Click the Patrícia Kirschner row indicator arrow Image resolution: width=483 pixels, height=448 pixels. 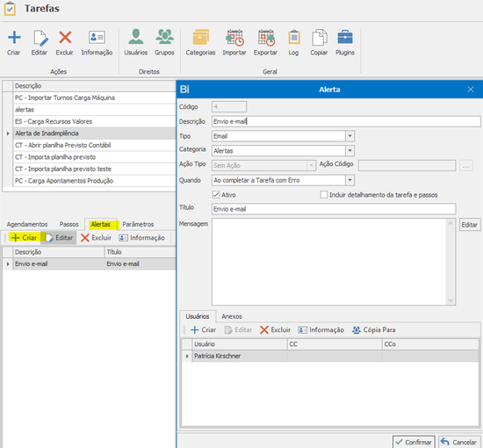(187, 356)
